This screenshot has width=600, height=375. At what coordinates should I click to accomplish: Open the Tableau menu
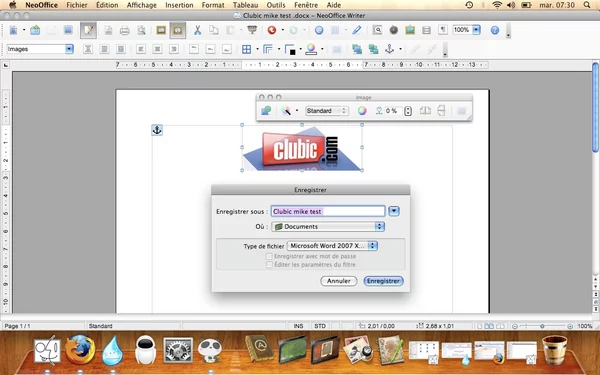click(245, 5)
